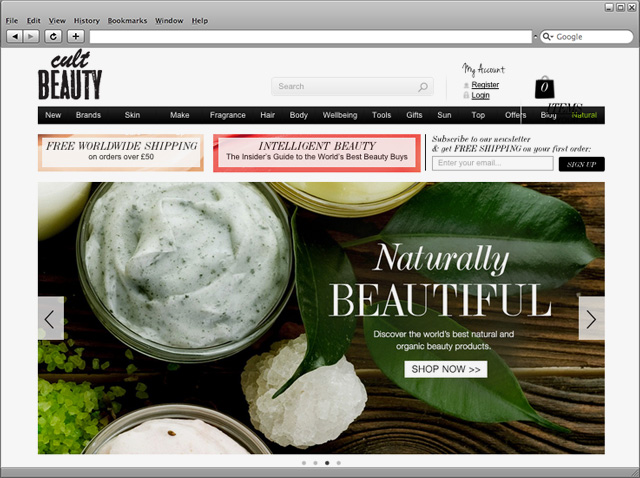This screenshot has height=478, width=640.
Task: Open the History menu
Action: [86, 20]
